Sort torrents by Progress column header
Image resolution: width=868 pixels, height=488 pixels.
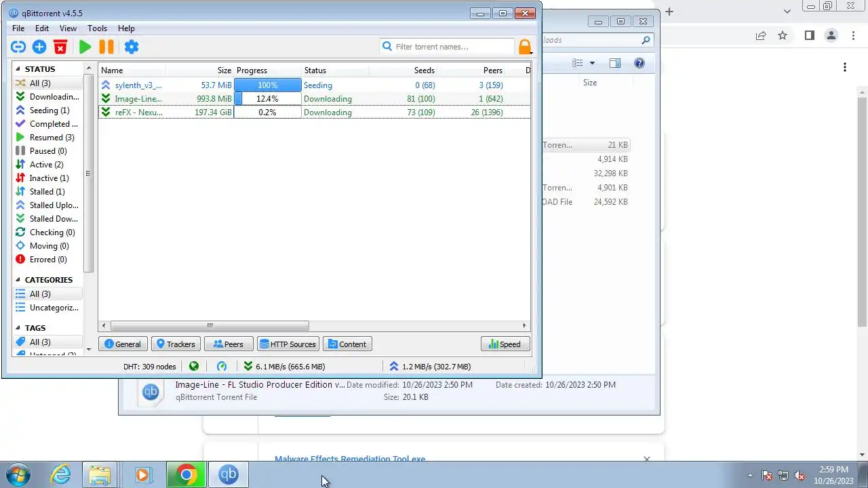[268, 70]
